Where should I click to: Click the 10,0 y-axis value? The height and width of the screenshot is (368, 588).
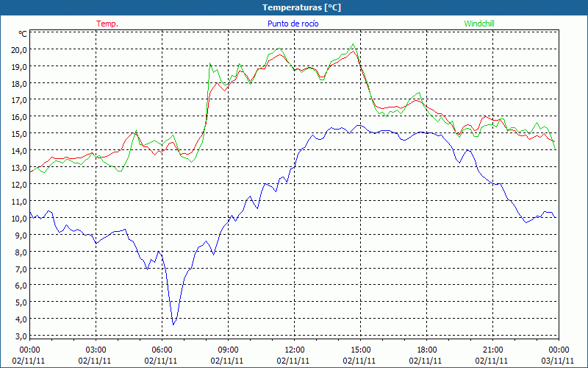(x=19, y=219)
